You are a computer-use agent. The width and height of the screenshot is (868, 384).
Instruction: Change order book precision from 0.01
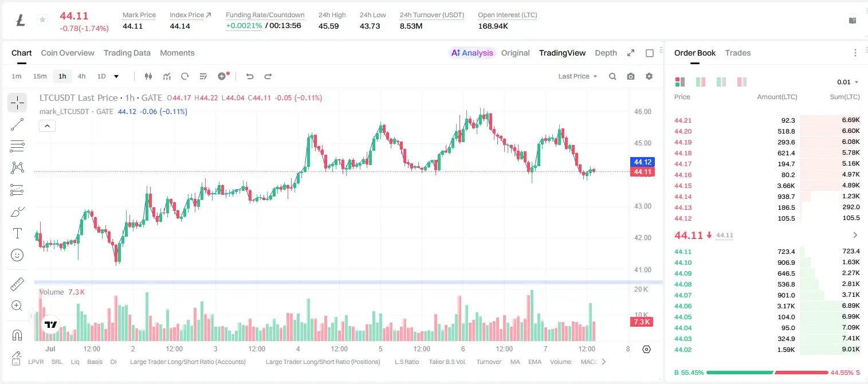pos(848,82)
